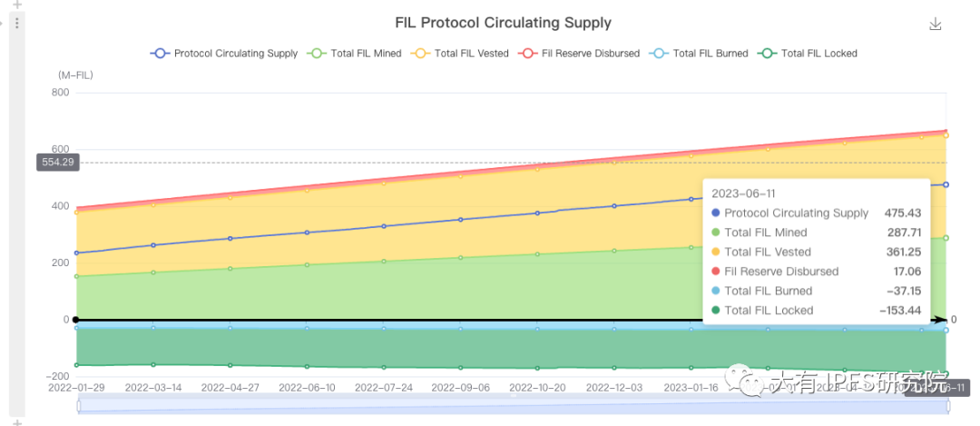Click the yellow Total FIL Vested area

[x=363, y=227]
